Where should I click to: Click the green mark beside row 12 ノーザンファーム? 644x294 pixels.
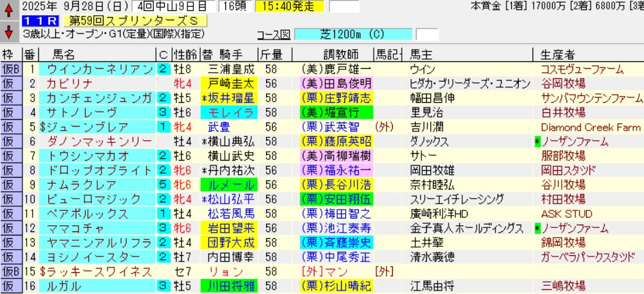537,227
